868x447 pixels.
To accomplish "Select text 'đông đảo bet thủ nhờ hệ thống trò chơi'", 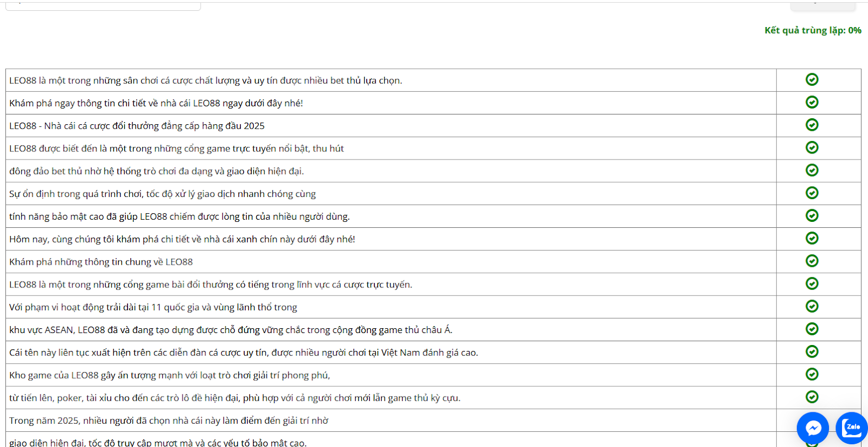I will 93,171.
